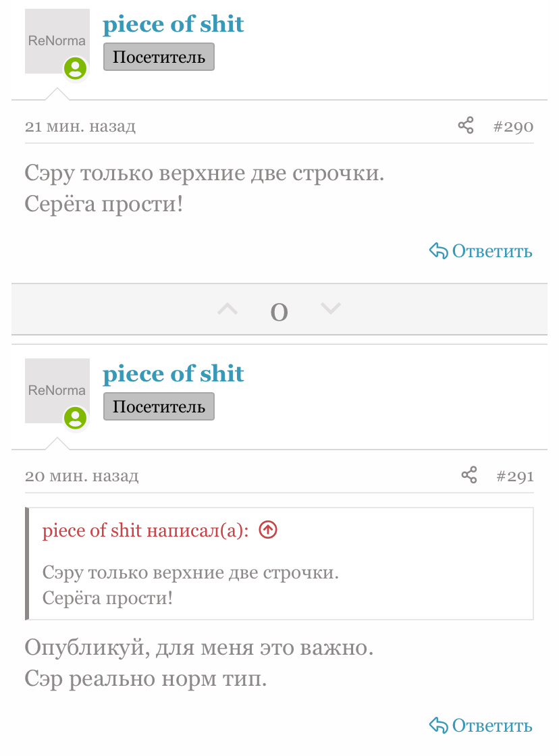Viewport: 559px width, 756px height.
Task: Open author profile name link on post #291
Action: tap(173, 375)
